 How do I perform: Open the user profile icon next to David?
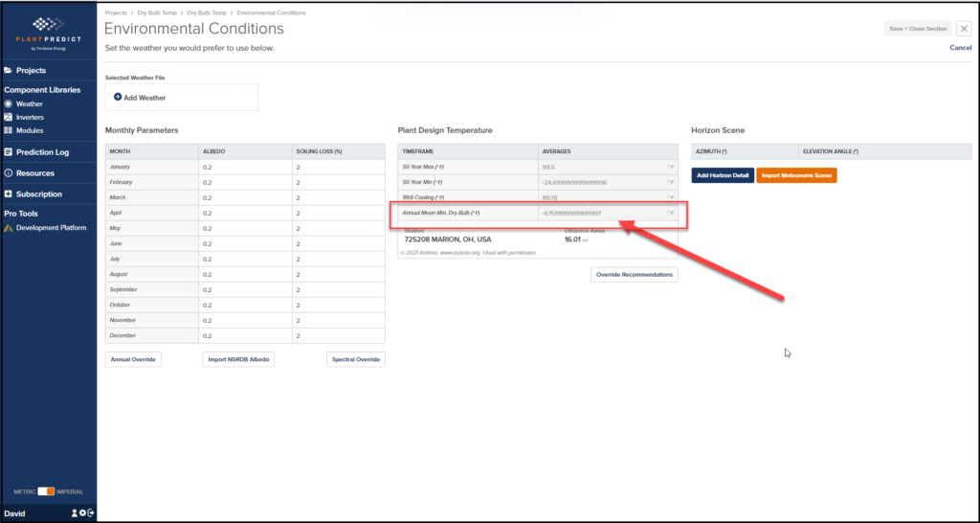point(75,513)
